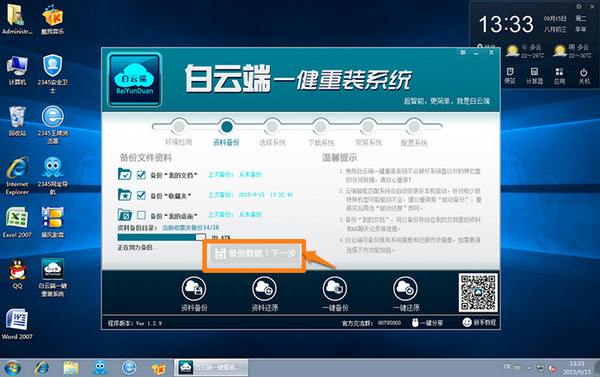600x377 pixels.
Task: Click the 一键分享 mouse icon
Action: pyautogui.click(x=415, y=323)
